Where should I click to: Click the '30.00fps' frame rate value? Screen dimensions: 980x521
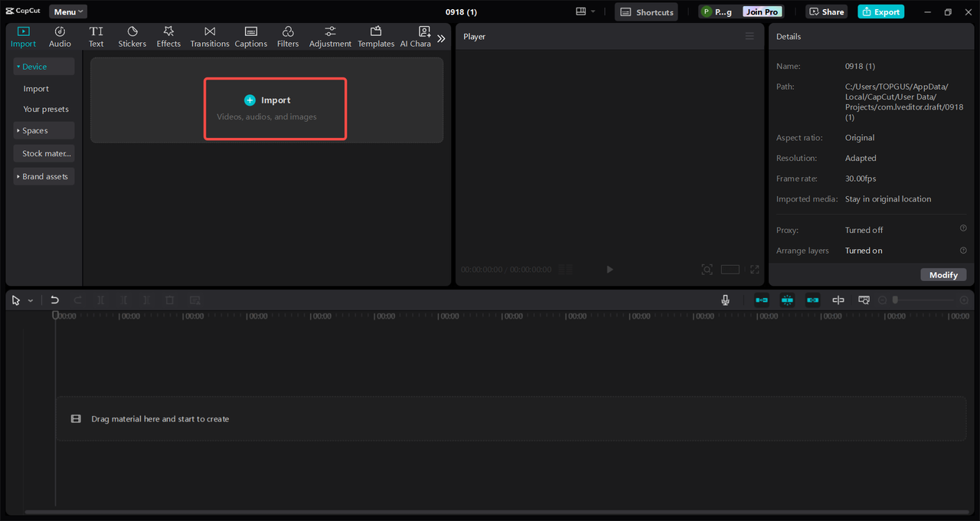coord(861,179)
